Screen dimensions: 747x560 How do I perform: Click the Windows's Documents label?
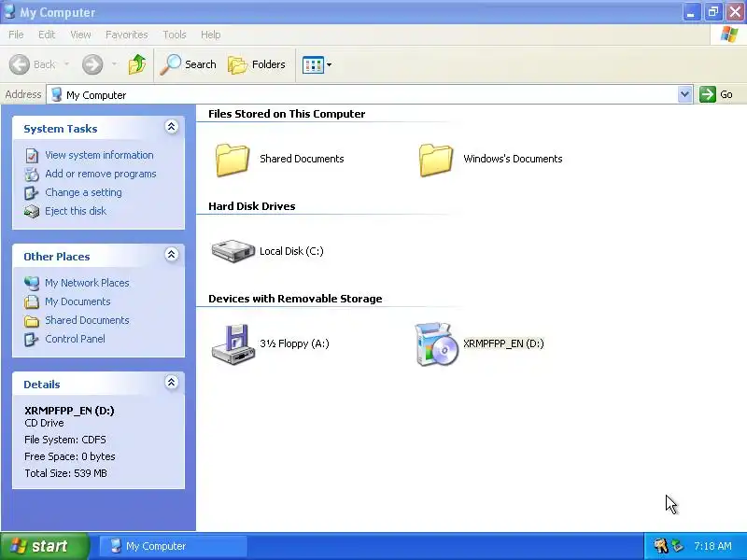click(x=513, y=159)
